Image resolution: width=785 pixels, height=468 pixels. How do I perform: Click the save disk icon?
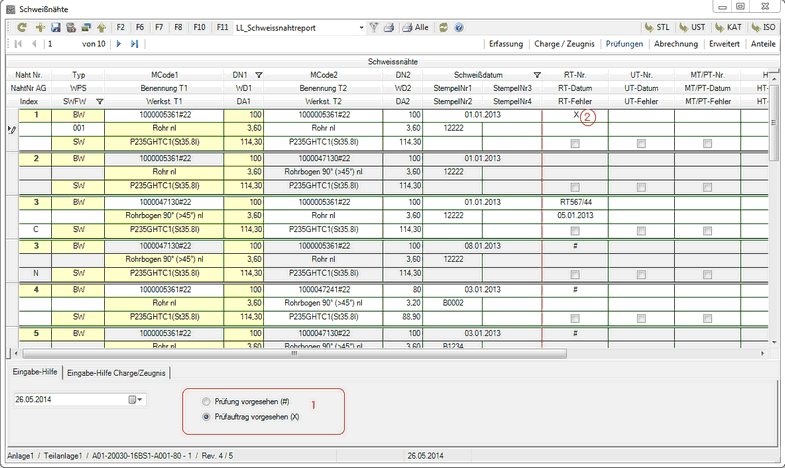point(55,28)
